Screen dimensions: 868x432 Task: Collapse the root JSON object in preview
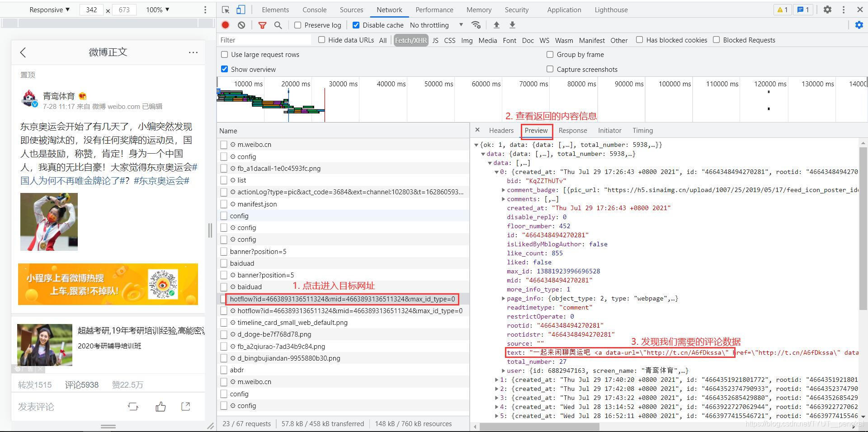(476, 145)
